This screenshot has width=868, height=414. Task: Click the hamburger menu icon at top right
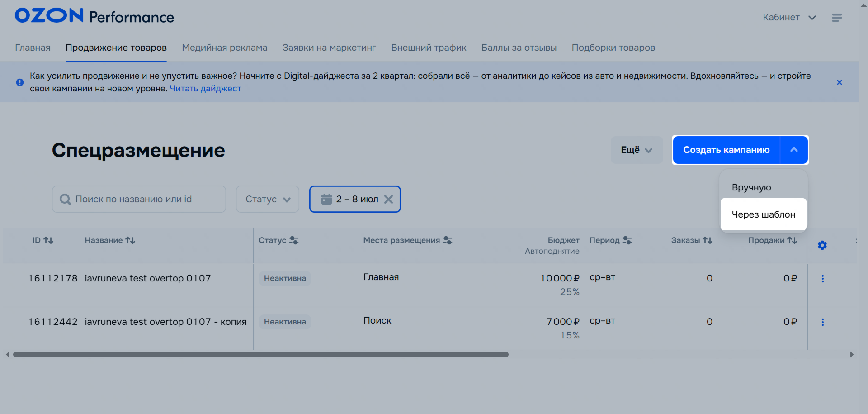coord(836,18)
